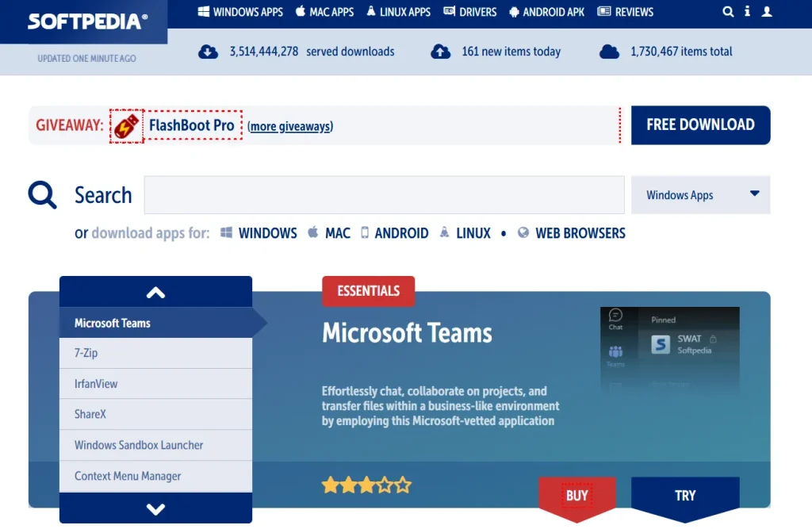Image resolution: width=812 pixels, height=529 pixels.
Task: Click the large search magnifier icon
Action: (42, 195)
